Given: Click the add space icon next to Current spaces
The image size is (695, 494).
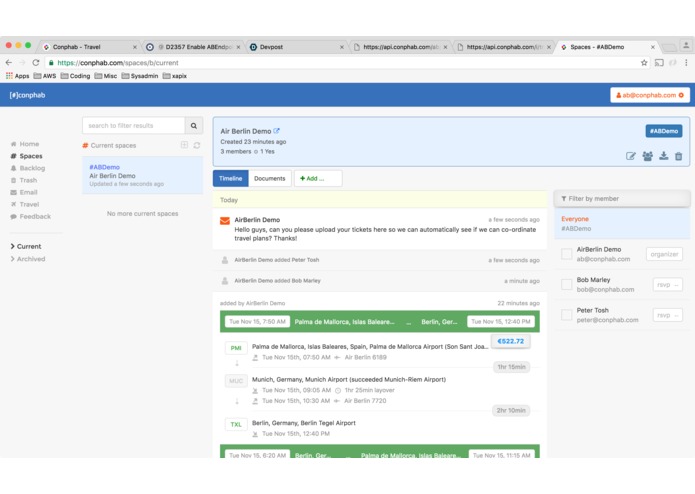Looking at the screenshot, I should [x=184, y=145].
